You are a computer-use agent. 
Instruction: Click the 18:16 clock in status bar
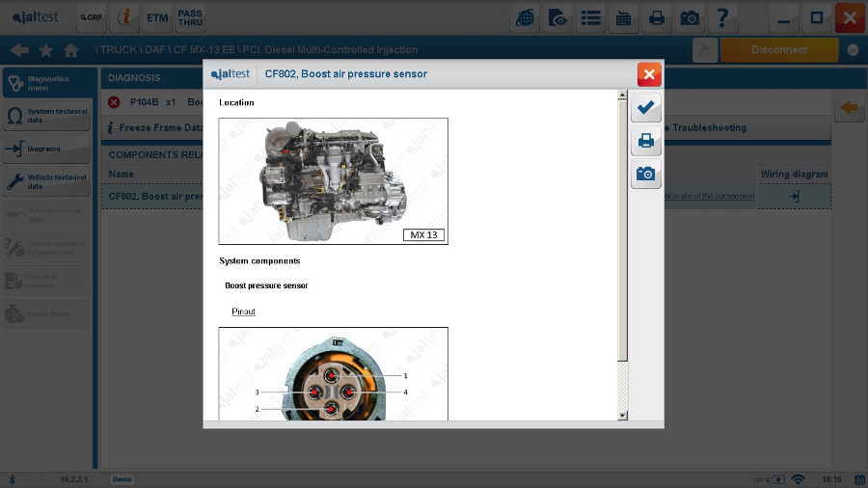click(x=831, y=479)
